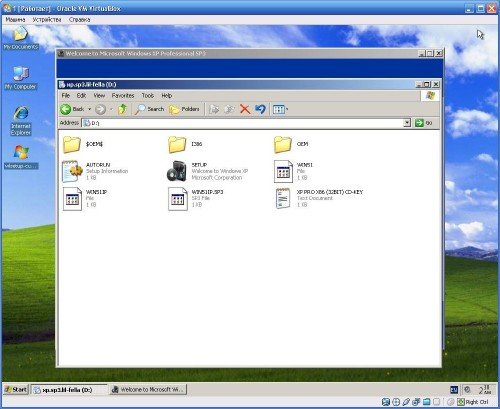500x409 pixels.
Task: Open the Forward history dropdown arrow
Action: click(111, 109)
